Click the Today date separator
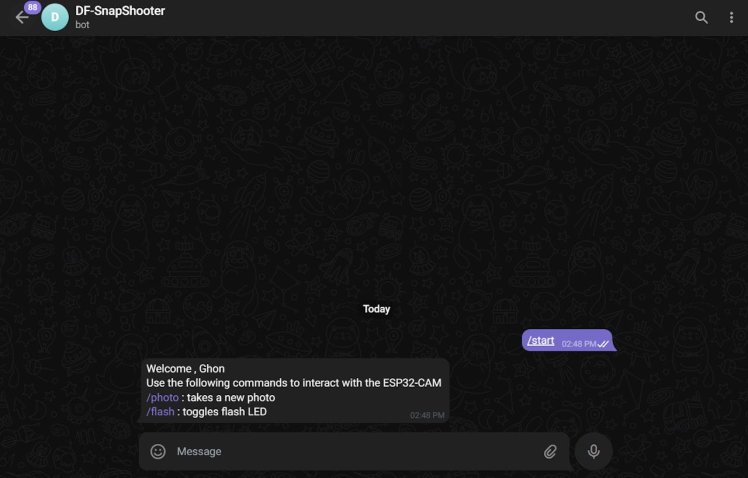The height and width of the screenshot is (478, 748). (x=376, y=309)
